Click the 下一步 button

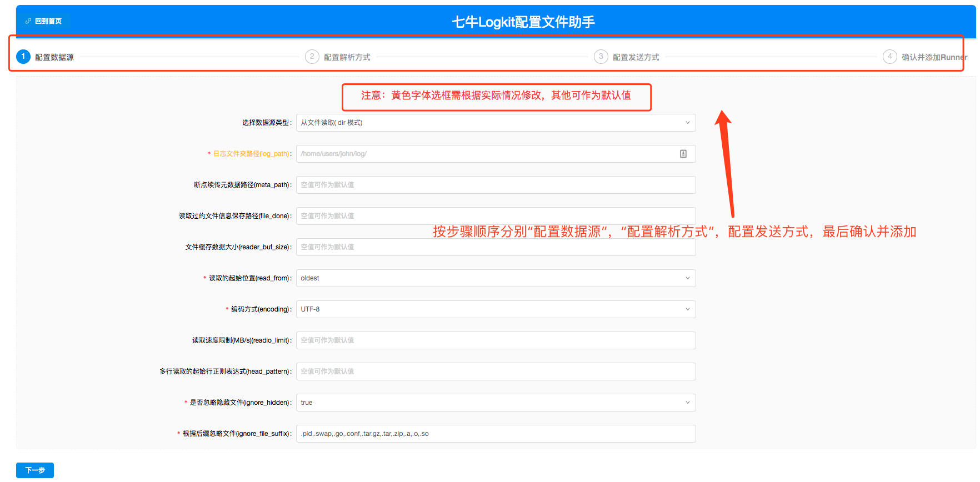(x=35, y=470)
